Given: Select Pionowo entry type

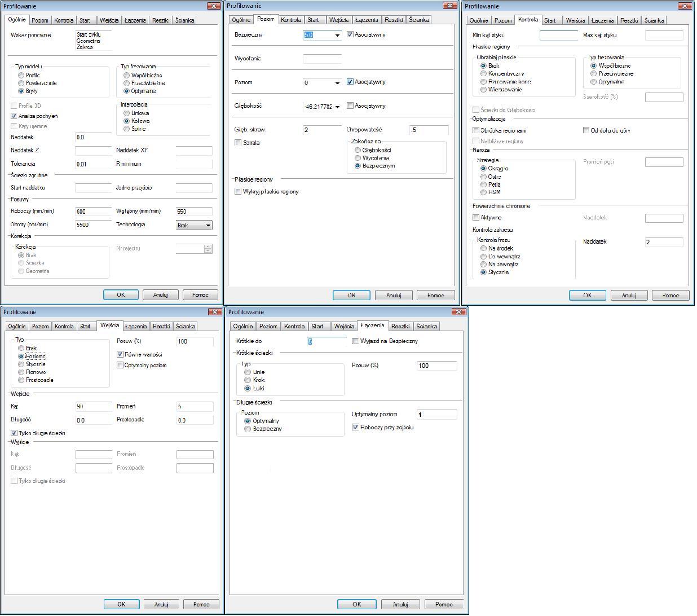Looking at the screenshot, I should pos(21,372).
